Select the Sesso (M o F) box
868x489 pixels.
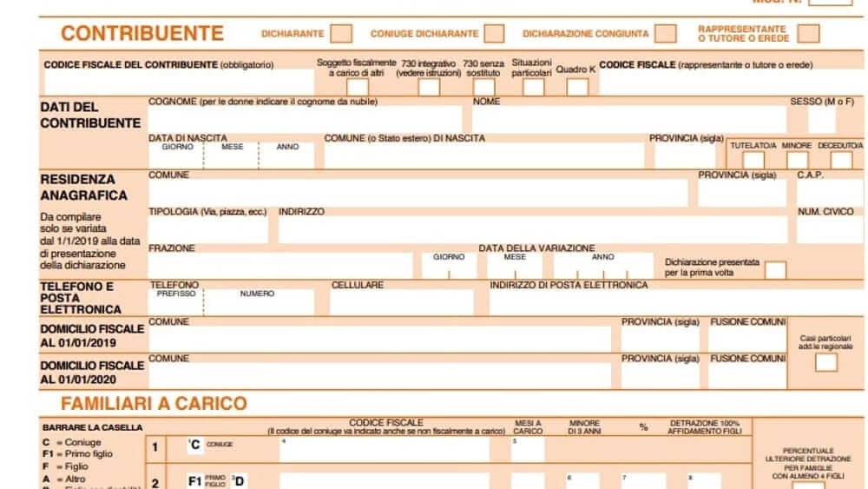(x=821, y=120)
